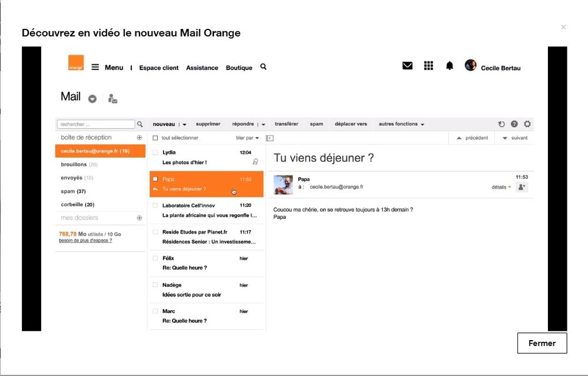Click besoin de plus d'espace link
This screenshot has width=588, height=376.
click(x=85, y=241)
